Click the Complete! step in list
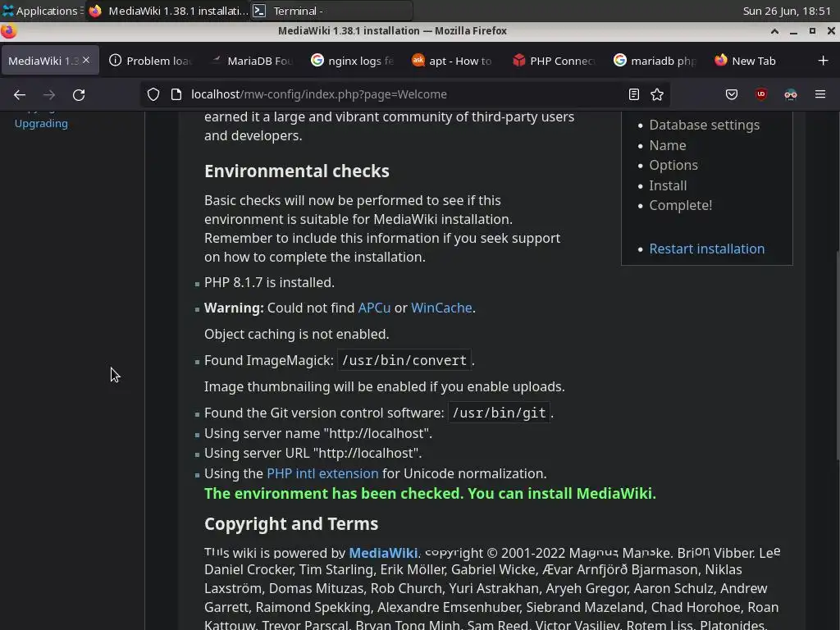Screen dimensions: 840x630 tap(680, 205)
